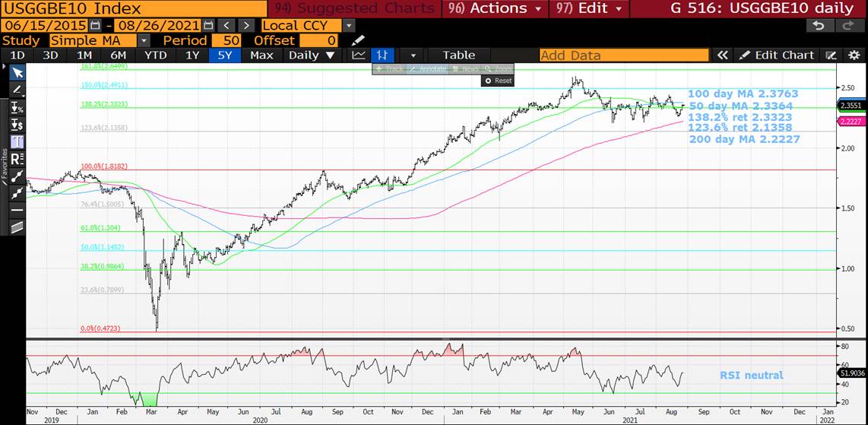This screenshot has width=868, height=425.
Task: Select the YTD time range
Action: click(x=156, y=55)
